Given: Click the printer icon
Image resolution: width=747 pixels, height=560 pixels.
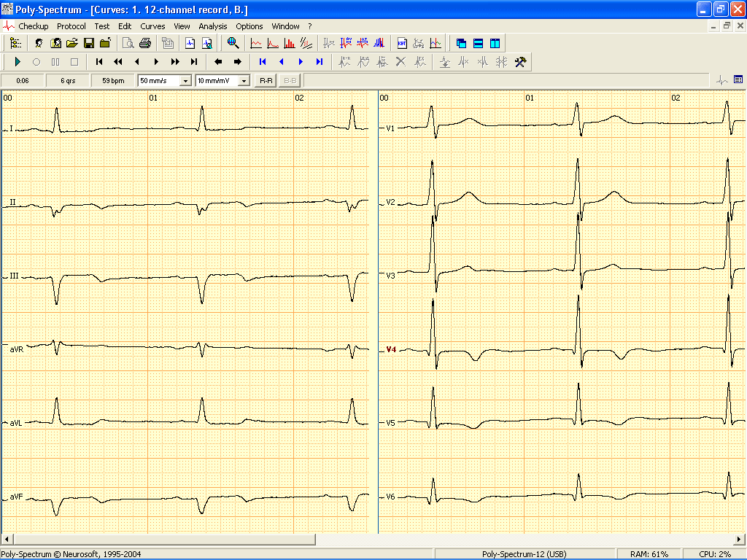Looking at the screenshot, I should coord(145,43).
